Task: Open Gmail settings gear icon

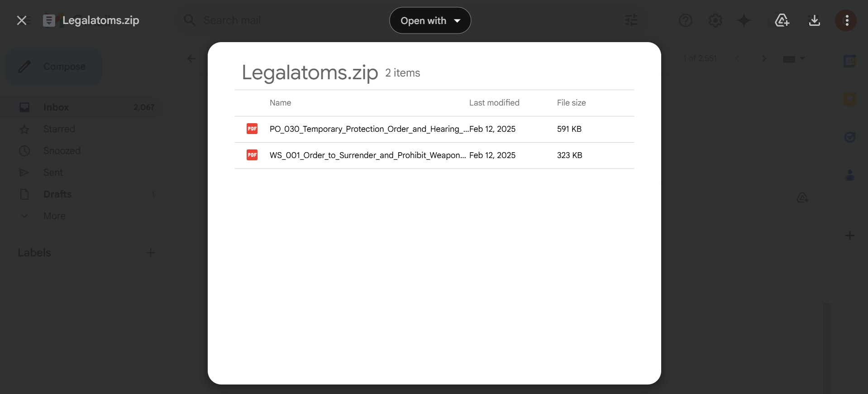Action: [715, 20]
